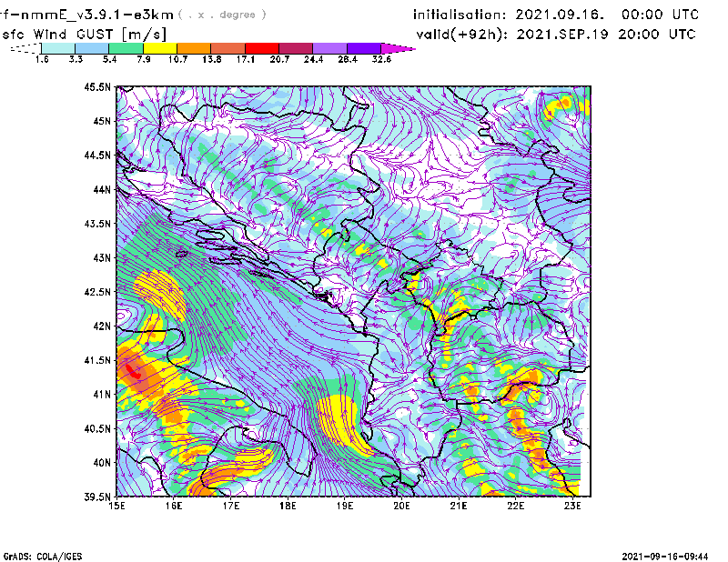Click the legend value 28.4
Screen dimensions: 728x562
coord(348,59)
